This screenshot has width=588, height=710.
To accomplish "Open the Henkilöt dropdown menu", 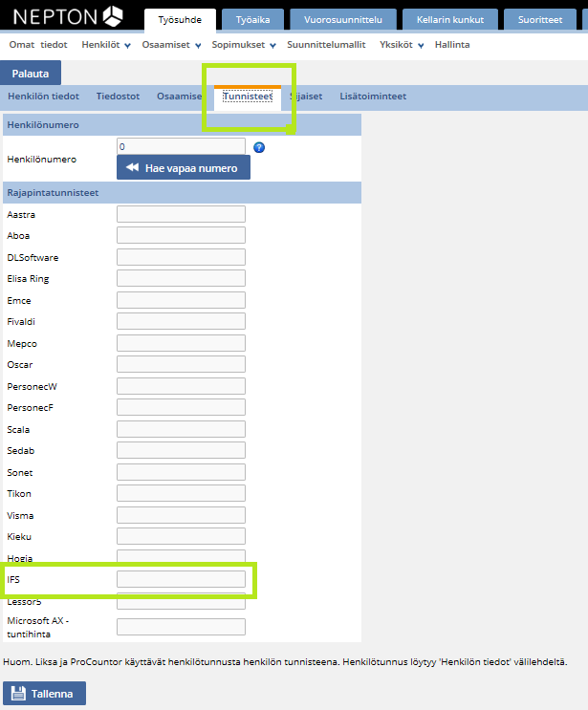I will [x=106, y=45].
